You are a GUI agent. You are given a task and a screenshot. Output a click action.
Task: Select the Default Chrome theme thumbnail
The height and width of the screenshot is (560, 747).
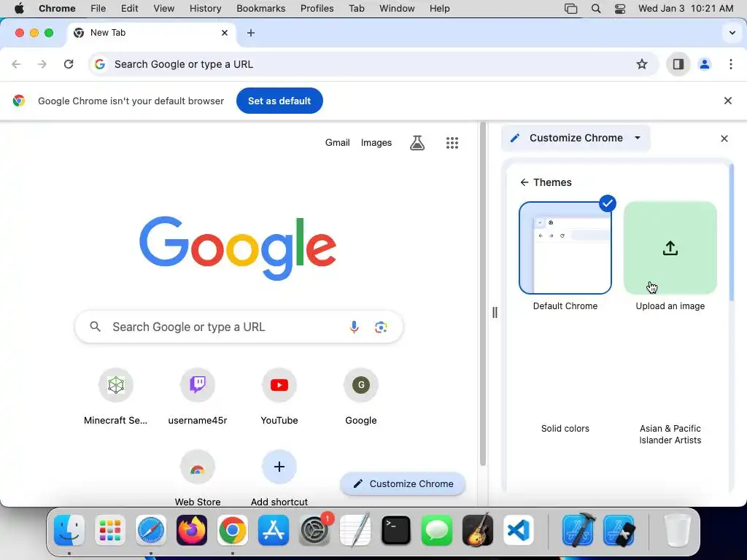tap(565, 248)
